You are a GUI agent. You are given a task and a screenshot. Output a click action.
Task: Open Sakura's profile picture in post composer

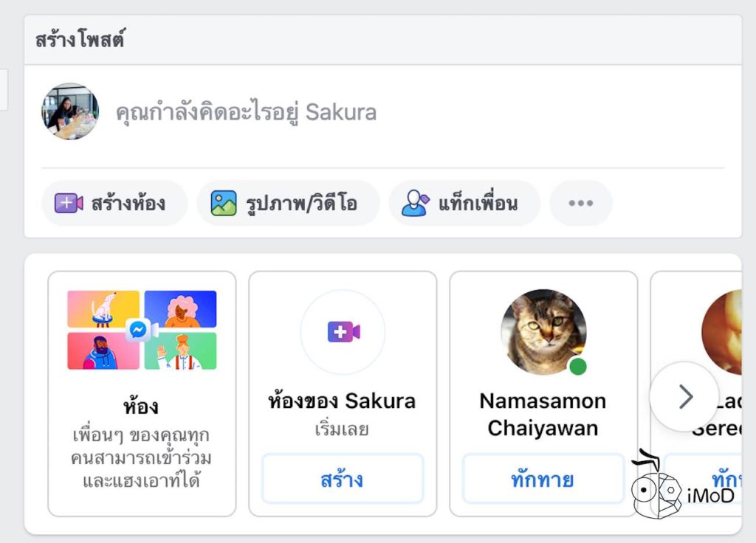pyautogui.click(x=70, y=111)
